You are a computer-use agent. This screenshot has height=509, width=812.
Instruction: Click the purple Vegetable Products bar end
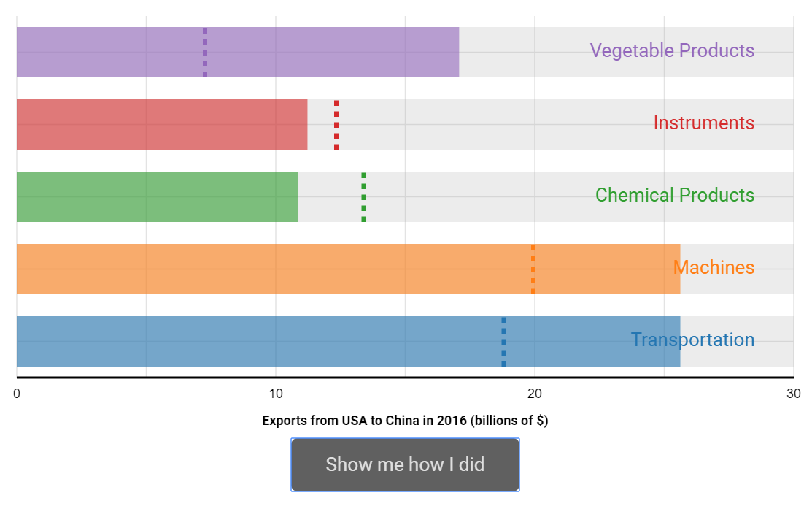(x=456, y=53)
